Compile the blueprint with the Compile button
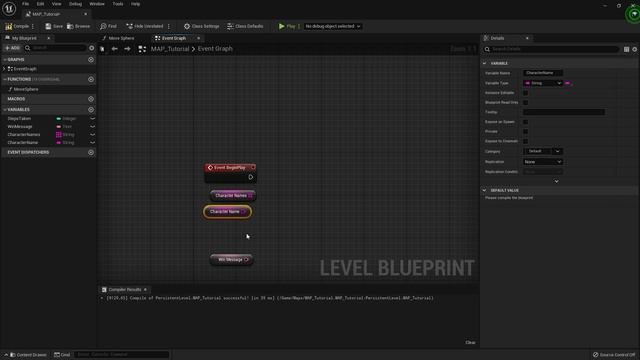This screenshot has width=640, height=360. pos(17,26)
